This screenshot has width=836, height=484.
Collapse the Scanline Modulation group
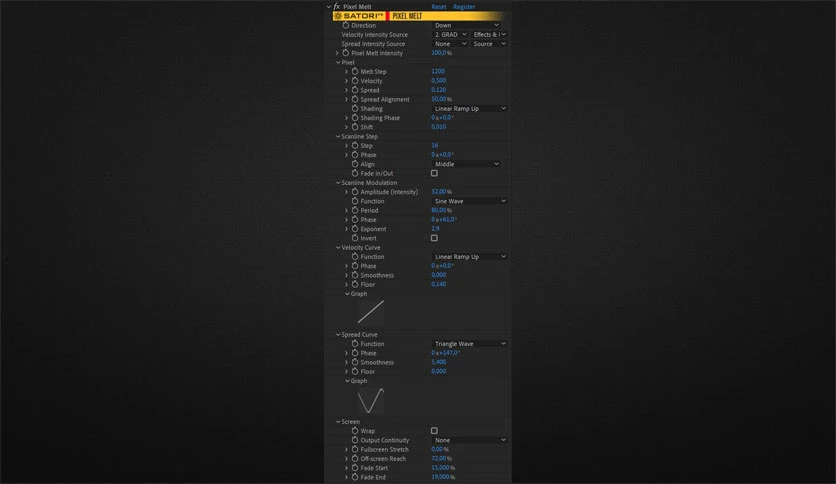(337, 183)
